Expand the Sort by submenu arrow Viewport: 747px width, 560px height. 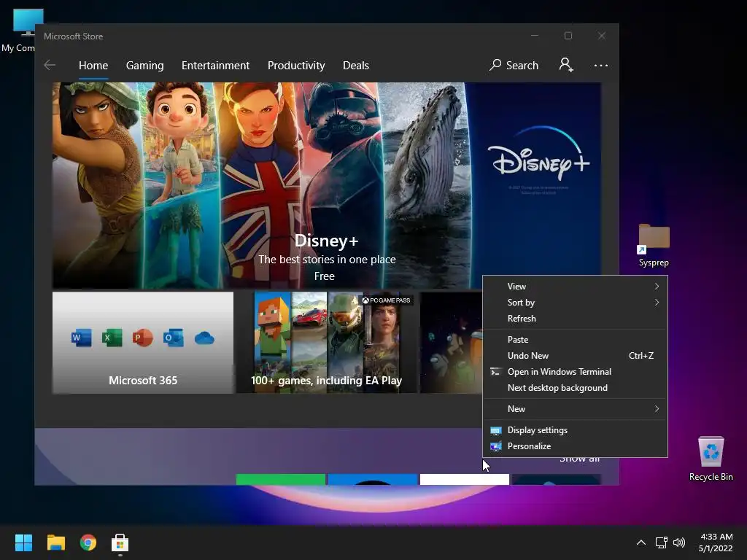pyautogui.click(x=657, y=303)
